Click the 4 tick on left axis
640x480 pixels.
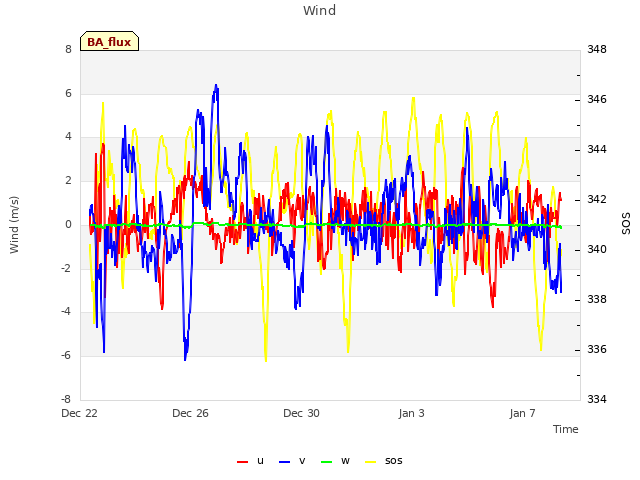[x=68, y=137]
